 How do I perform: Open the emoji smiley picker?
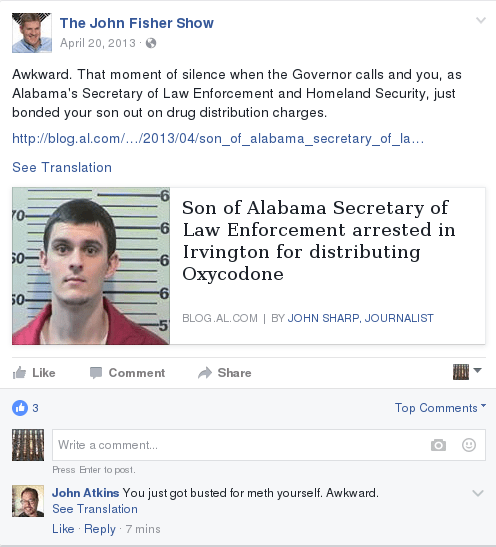click(x=469, y=445)
